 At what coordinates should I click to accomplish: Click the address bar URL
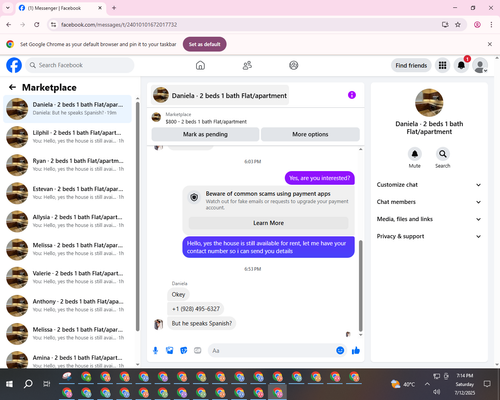[119, 25]
